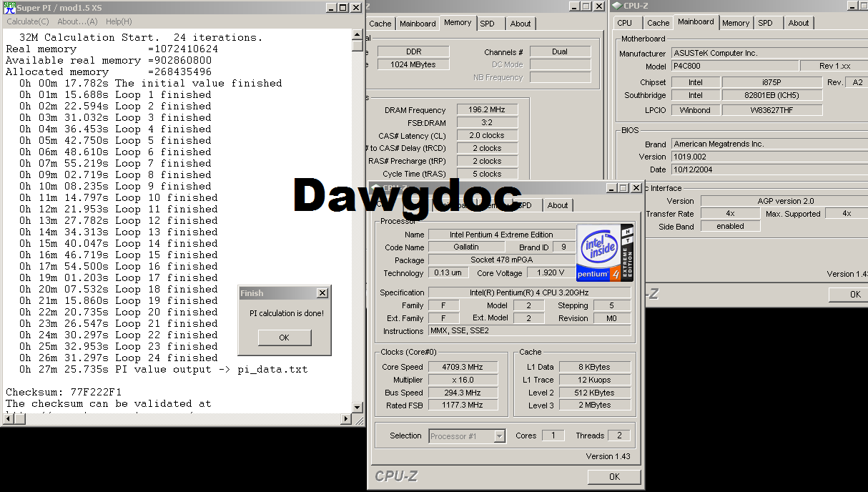Expand the Processor #1 selection dropdown
The width and height of the screenshot is (868, 492).
pyautogui.click(x=500, y=436)
